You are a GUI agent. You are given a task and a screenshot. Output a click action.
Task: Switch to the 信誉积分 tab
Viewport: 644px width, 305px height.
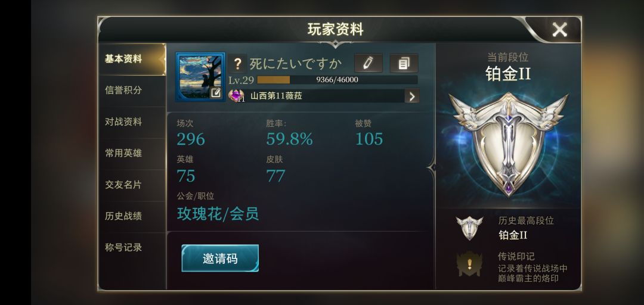point(123,91)
